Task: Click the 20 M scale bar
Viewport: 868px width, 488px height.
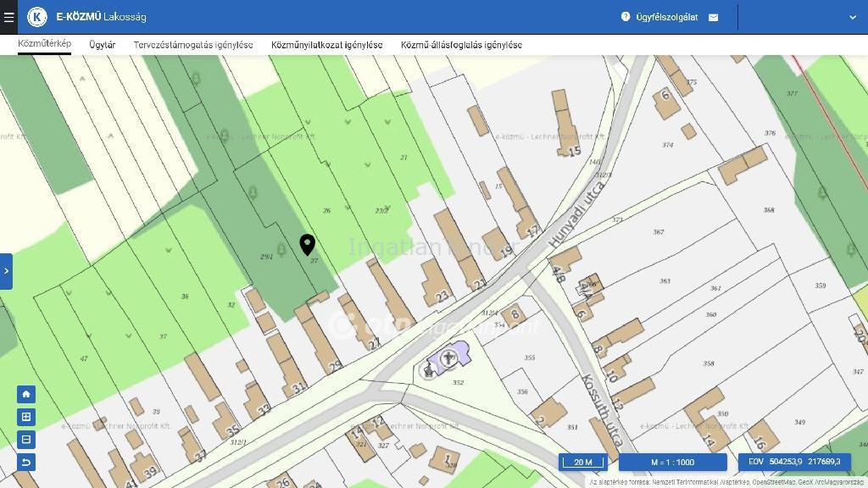Action: (x=583, y=463)
